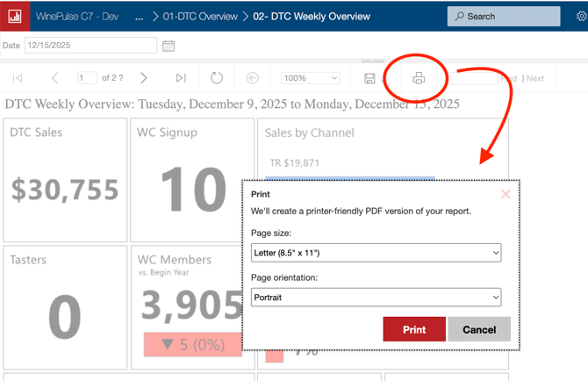
Task: Refresh the report with circular arrow
Action: [217, 78]
